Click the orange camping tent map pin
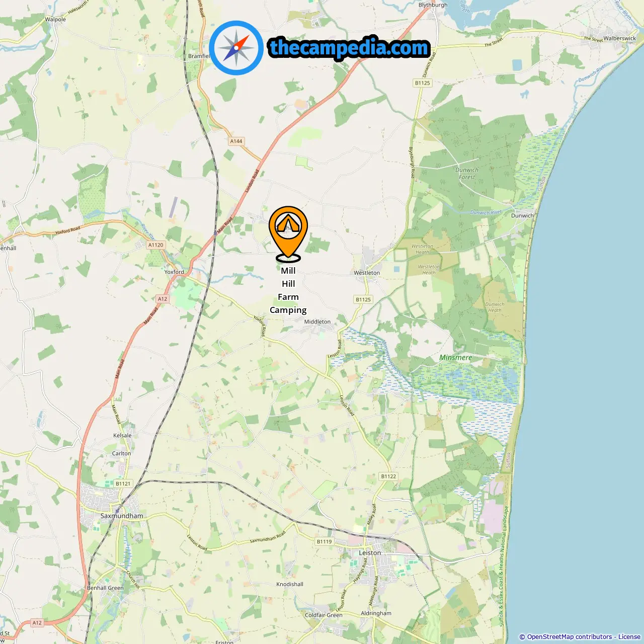The width and height of the screenshot is (644, 644). (288, 234)
